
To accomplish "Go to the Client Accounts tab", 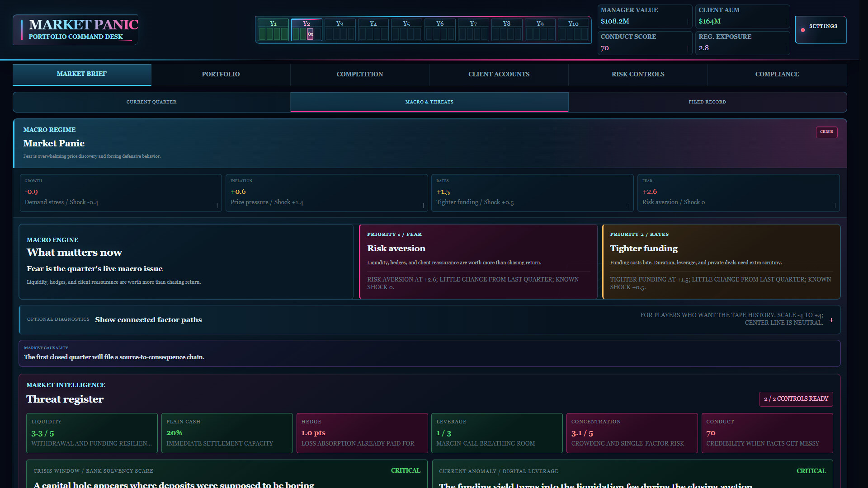I will pos(499,75).
